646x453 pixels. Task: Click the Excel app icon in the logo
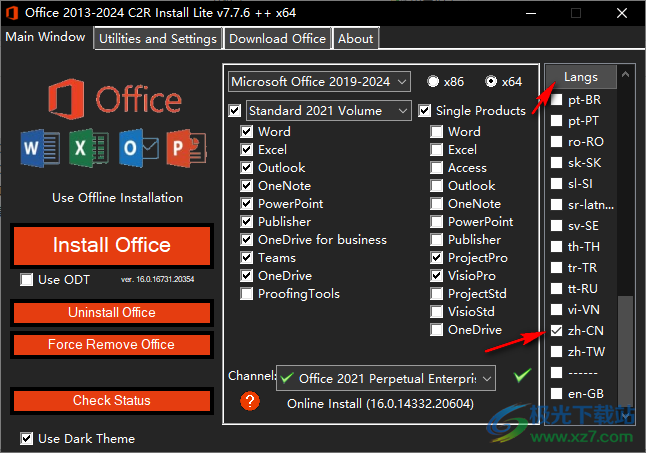[89, 148]
